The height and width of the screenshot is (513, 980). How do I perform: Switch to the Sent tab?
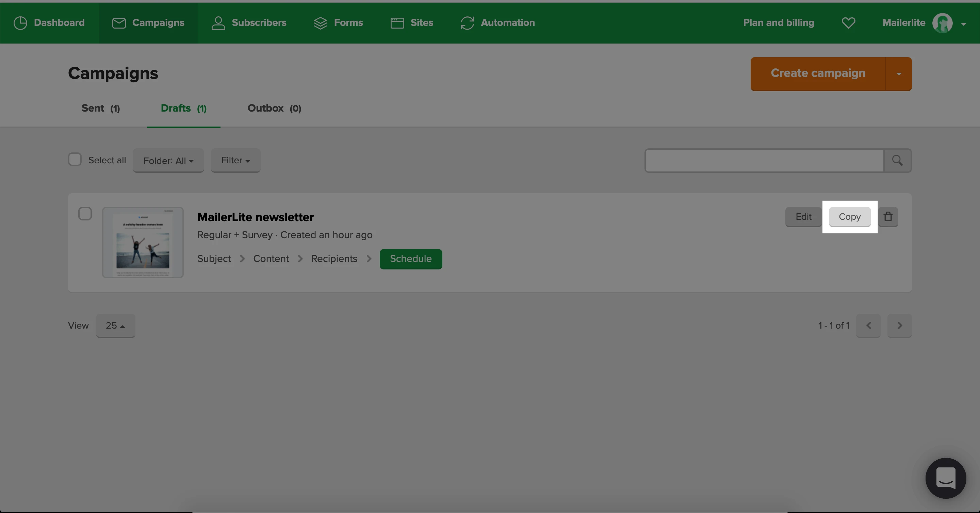coord(100,109)
